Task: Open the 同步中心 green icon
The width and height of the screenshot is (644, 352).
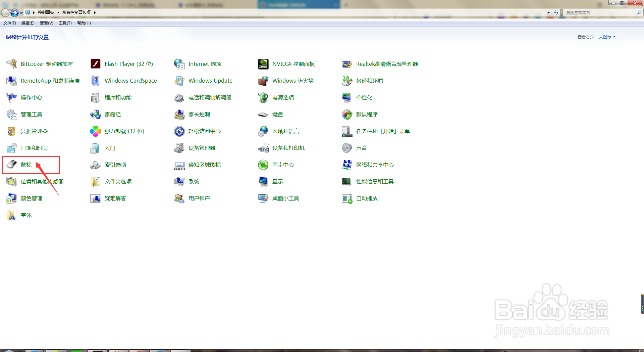Action: coord(263,165)
